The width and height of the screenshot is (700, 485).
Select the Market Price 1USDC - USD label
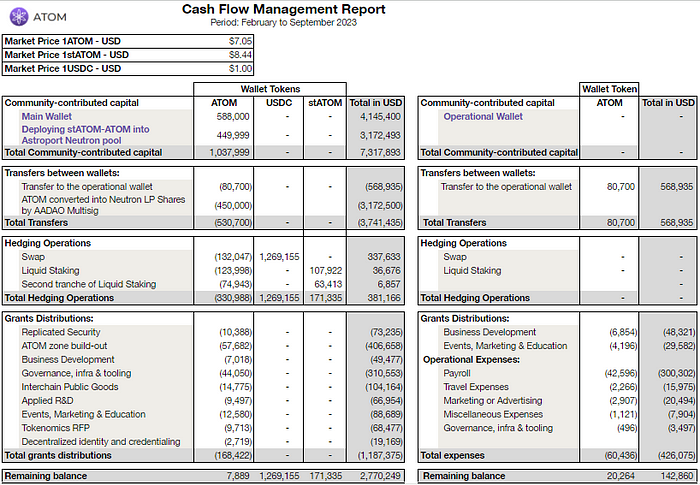tap(66, 68)
